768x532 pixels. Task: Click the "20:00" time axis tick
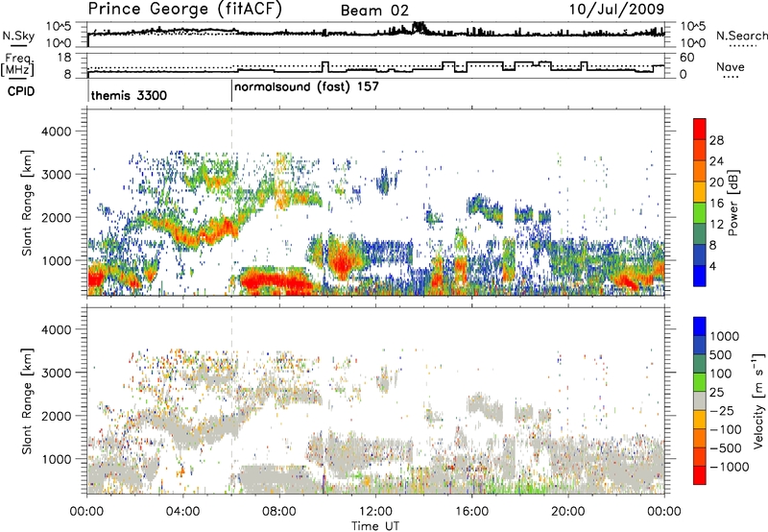coord(568,512)
